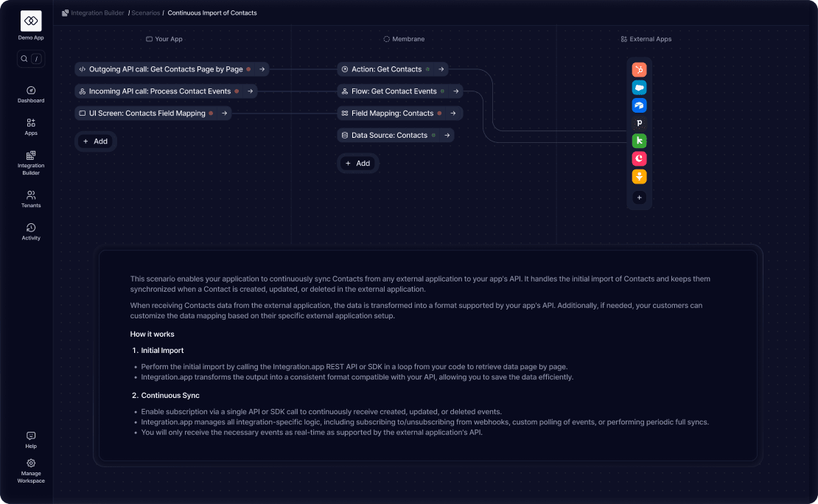The width and height of the screenshot is (818, 504).
Task: Click the External Apps column header
Action: [646, 39]
